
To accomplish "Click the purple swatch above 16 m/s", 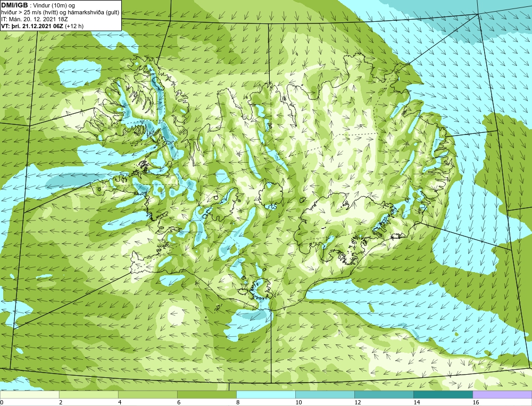I will tap(502, 394).
